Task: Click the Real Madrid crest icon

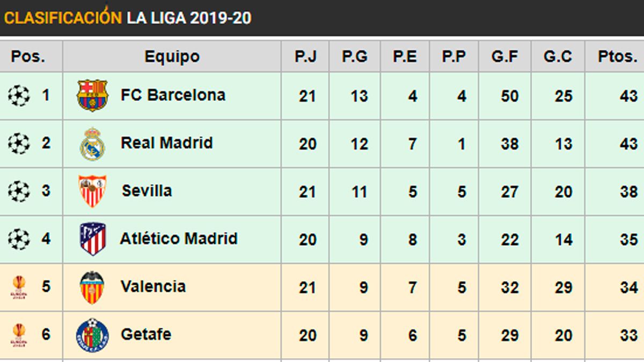Action: click(92, 144)
